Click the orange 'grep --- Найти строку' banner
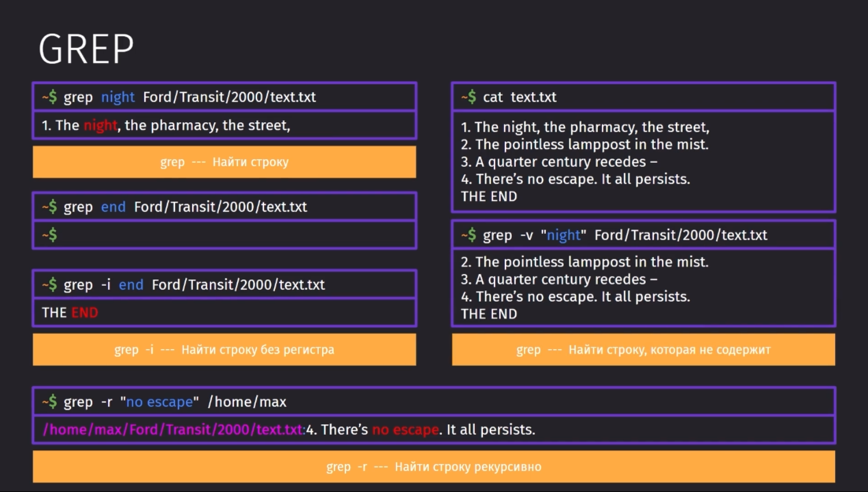The height and width of the screenshot is (492, 868). [224, 162]
